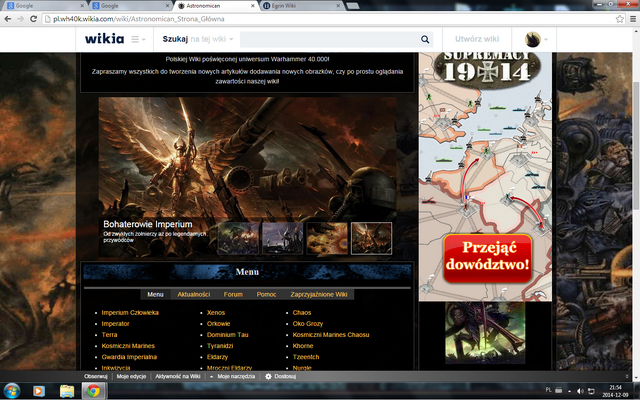Switch to the second Google tab
Viewport: 640px width, 400px height.
pos(129,6)
